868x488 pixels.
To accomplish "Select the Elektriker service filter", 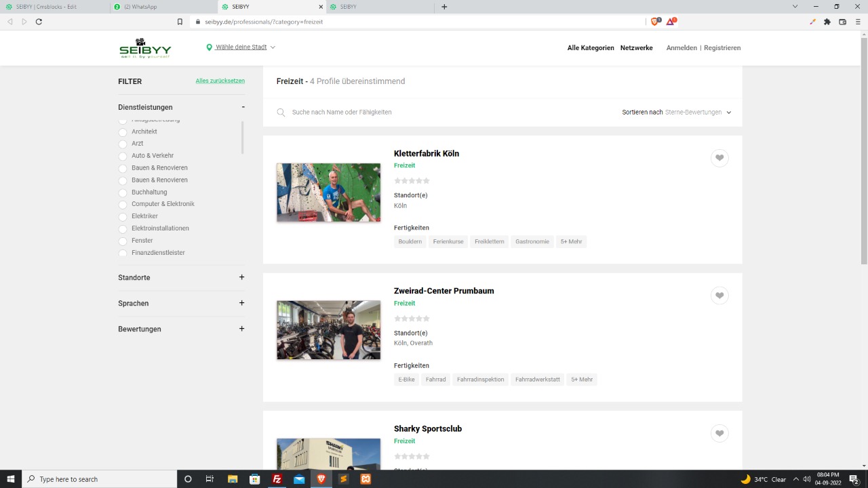I will [123, 217].
